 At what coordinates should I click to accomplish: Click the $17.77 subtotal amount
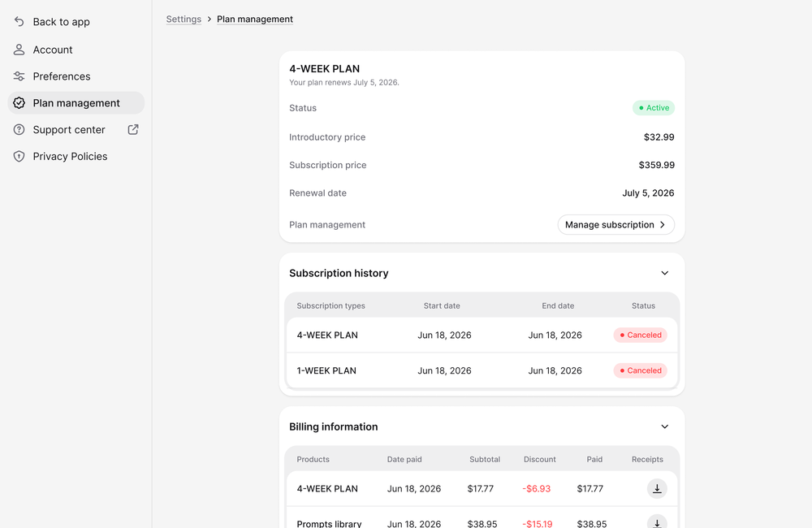pyautogui.click(x=480, y=489)
